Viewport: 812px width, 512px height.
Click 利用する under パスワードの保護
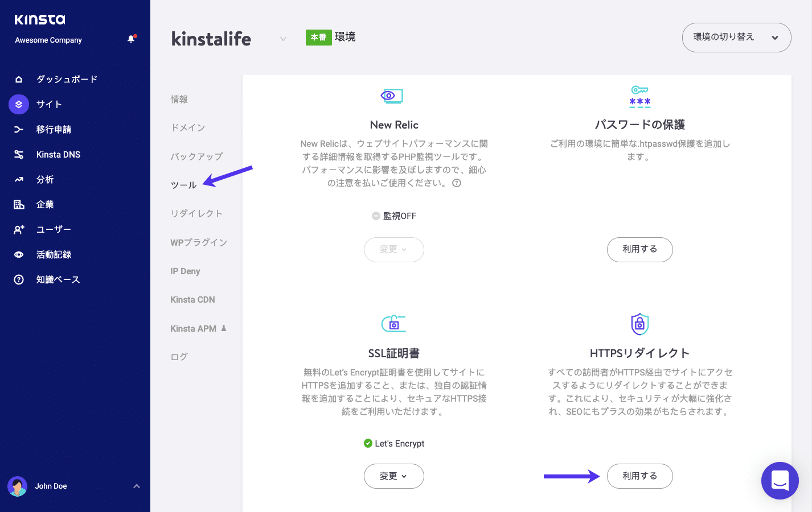pyautogui.click(x=639, y=249)
